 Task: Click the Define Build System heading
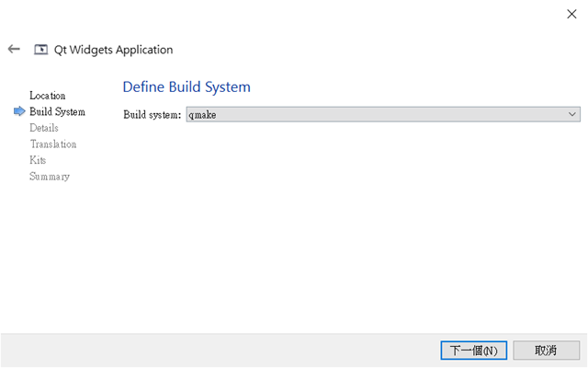point(187,87)
